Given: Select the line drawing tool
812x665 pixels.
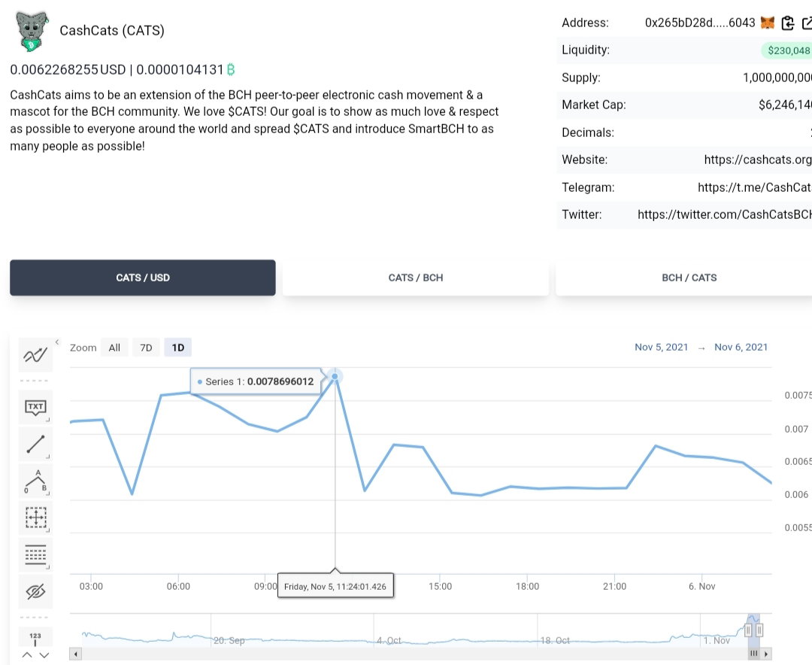Looking at the screenshot, I should 35,444.
